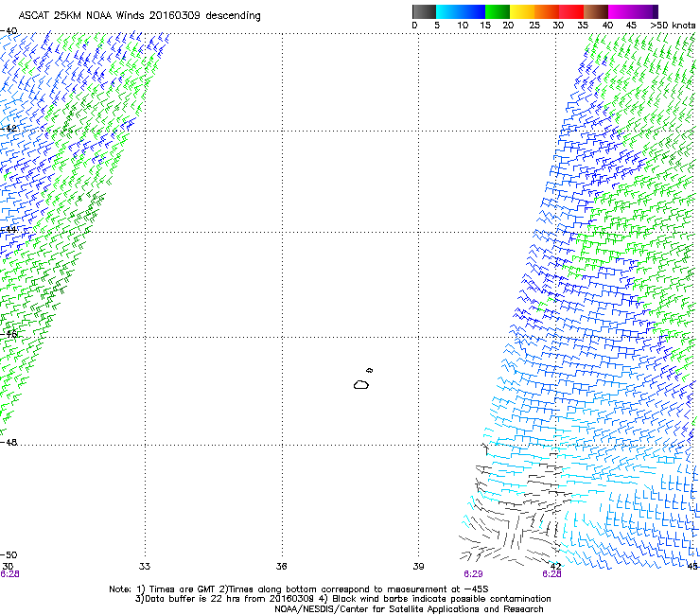Click the legend label '25'

534,26
